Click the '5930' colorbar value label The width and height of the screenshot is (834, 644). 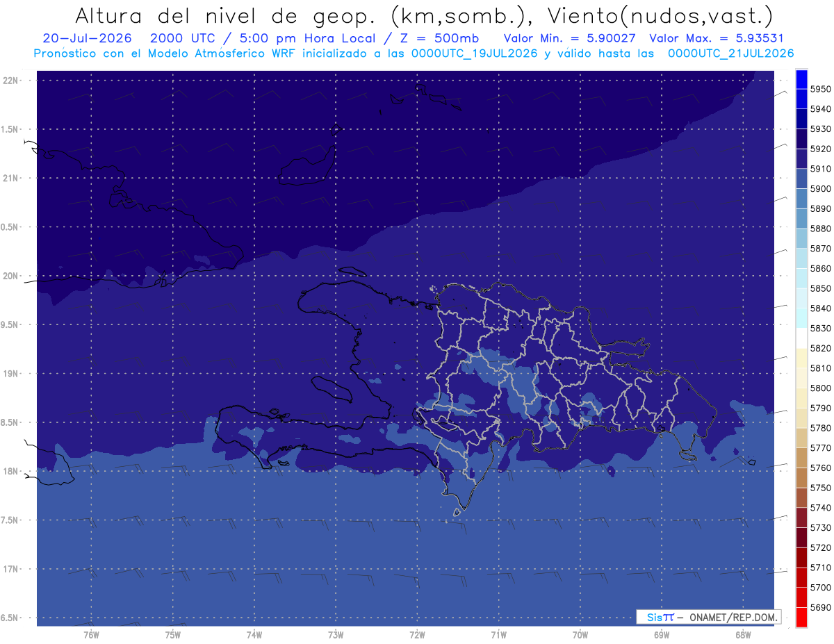[x=821, y=129]
